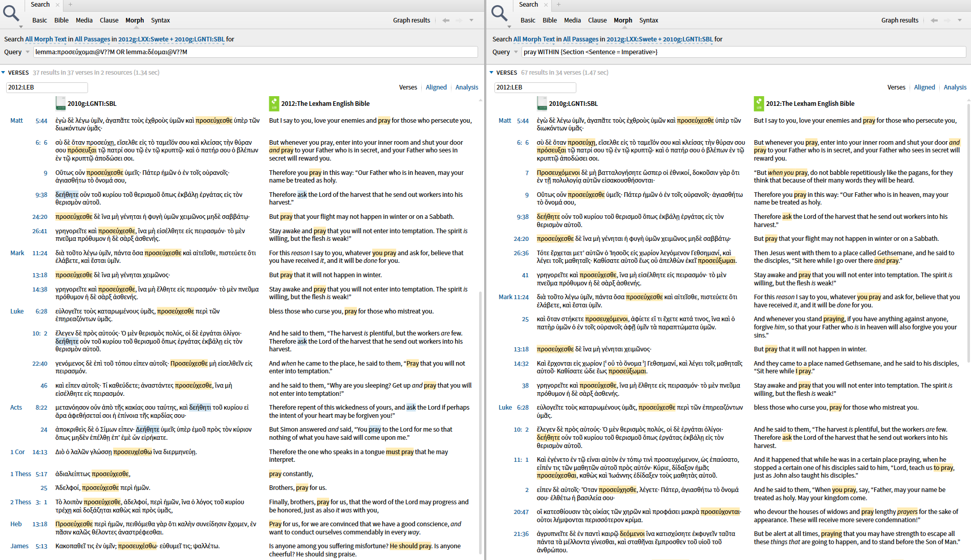Image resolution: width=971 pixels, height=560 pixels.
Task: Click the right panel's search magnifier icon
Action: tap(499, 13)
